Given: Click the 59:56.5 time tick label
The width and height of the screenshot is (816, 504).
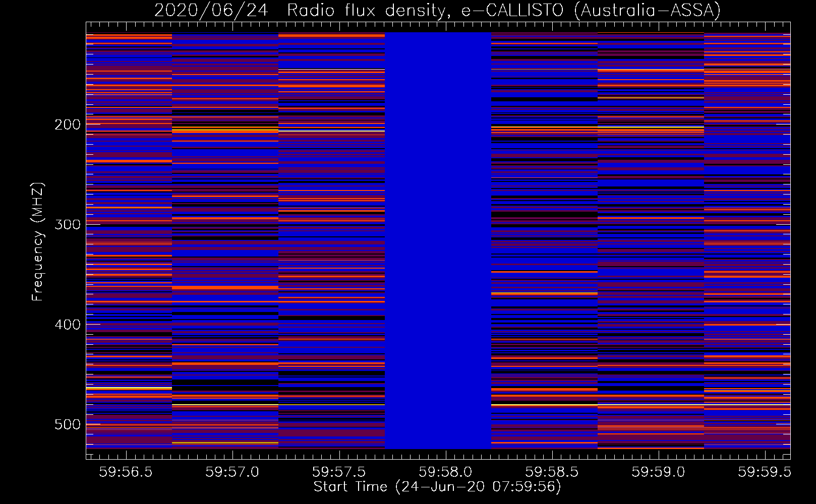Looking at the screenshot, I should (126, 472).
